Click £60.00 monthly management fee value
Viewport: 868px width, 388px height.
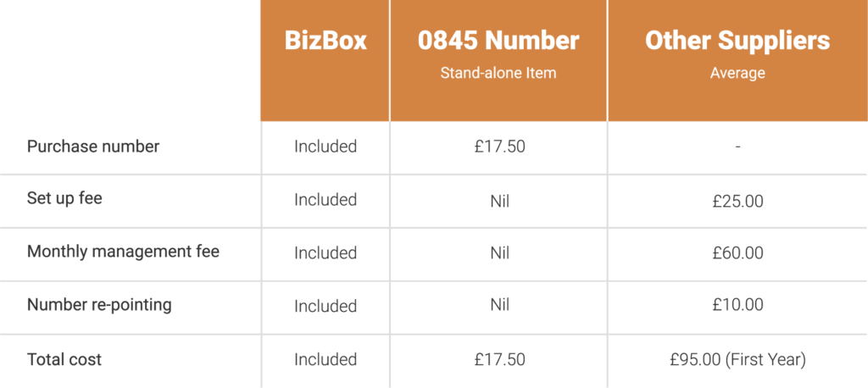(x=737, y=252)
